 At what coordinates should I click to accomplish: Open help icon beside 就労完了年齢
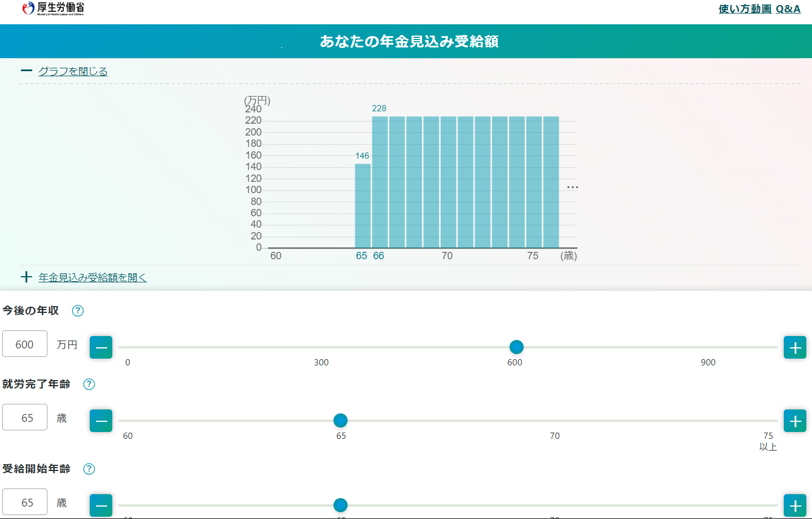point(89,384)
